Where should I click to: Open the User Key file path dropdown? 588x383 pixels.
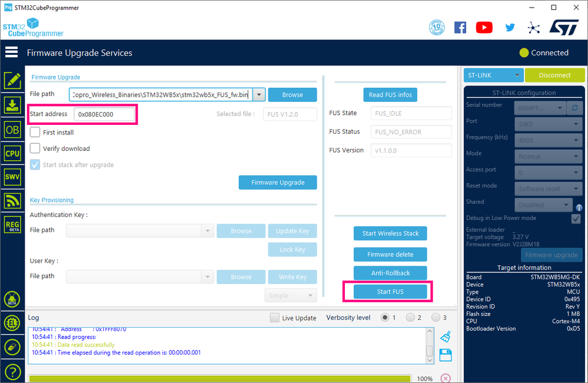pyautogui.click(x=207, y=277)
